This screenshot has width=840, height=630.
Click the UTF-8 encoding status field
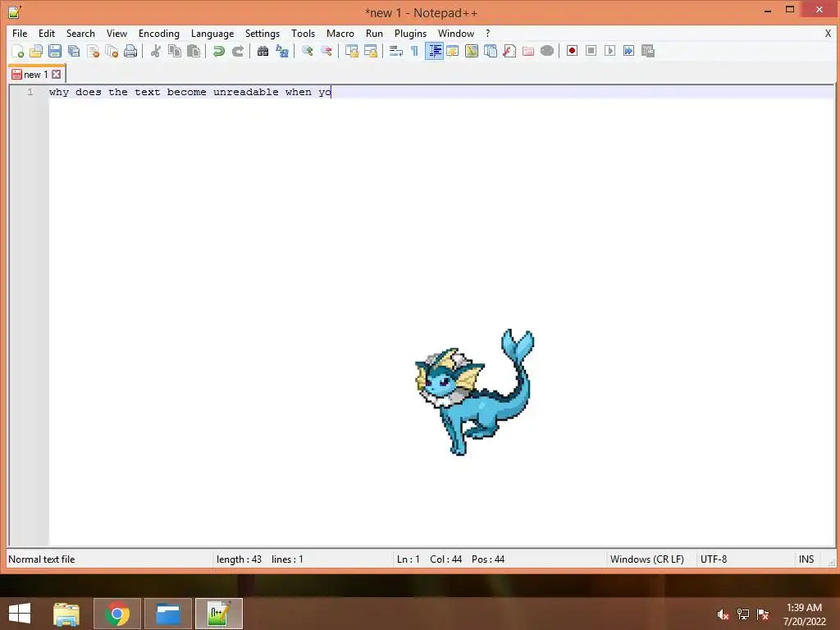(714, 559)
